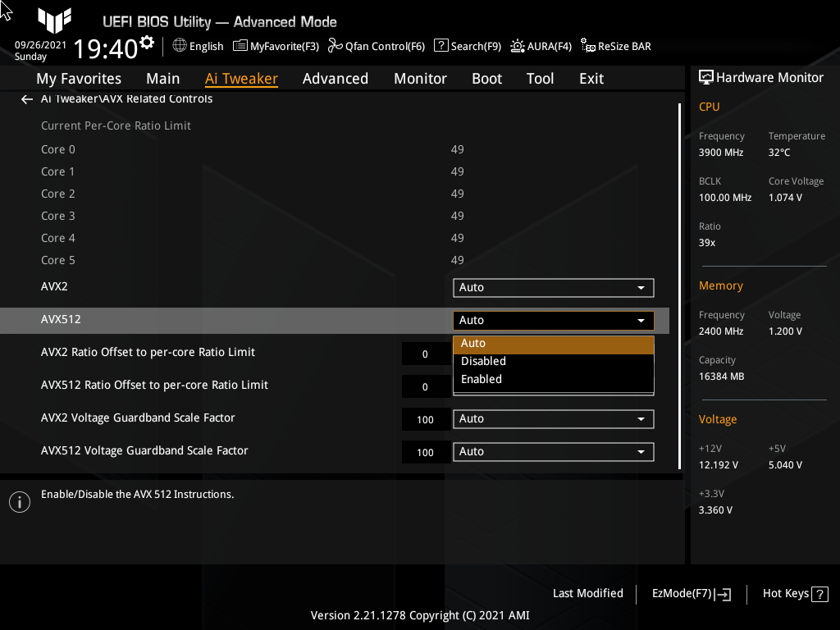Click the Last Modified button
Viewport: 840px width, 630px height.
(587, 593)
